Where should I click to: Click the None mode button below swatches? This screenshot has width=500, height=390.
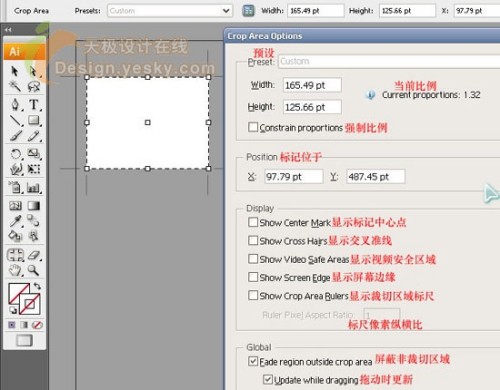[x=37, y=325]
